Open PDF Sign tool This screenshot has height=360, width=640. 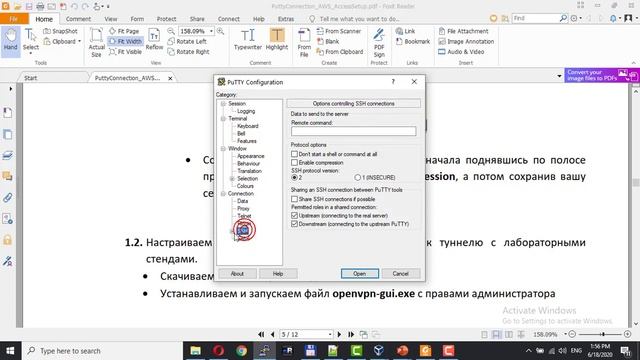click(379, 42)
